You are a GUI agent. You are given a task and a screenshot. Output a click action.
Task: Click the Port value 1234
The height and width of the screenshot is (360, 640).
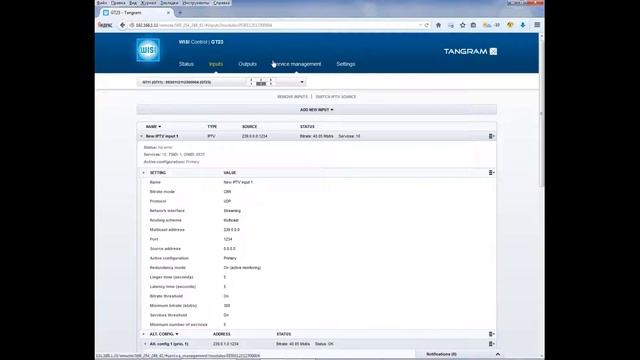(228, 239)
